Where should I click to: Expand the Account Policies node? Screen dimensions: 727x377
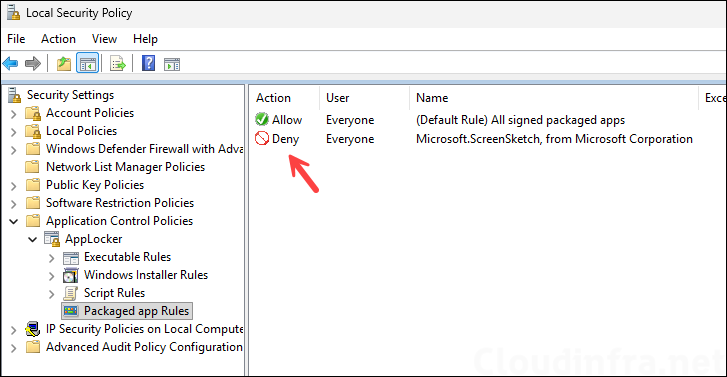[x=13, y=114]
